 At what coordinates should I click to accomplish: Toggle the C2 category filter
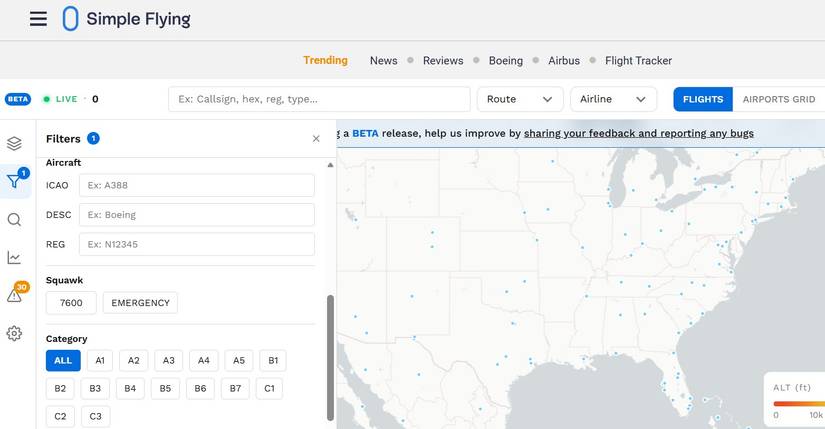pyautogui.click(x=60, y=416)
